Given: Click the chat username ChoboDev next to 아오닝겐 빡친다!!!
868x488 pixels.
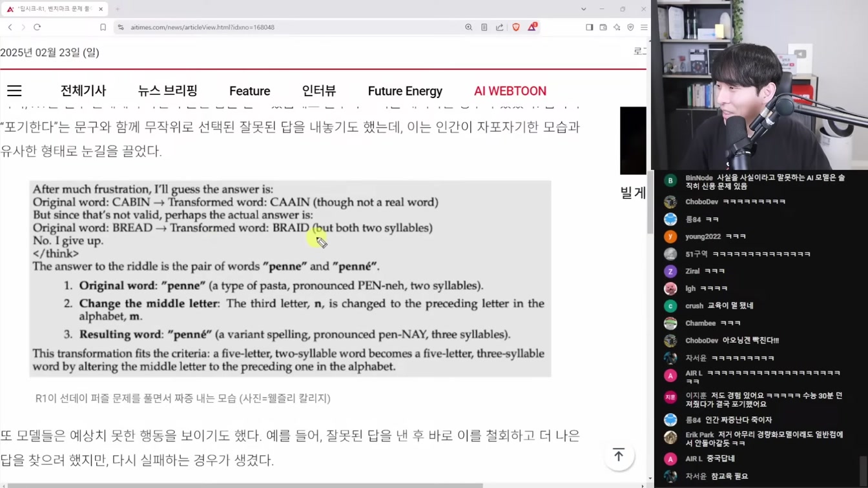Looking at the screenshot, I should (701, 341).
